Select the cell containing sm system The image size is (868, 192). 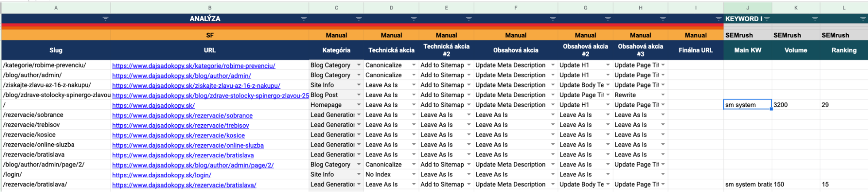pos(748,105)
